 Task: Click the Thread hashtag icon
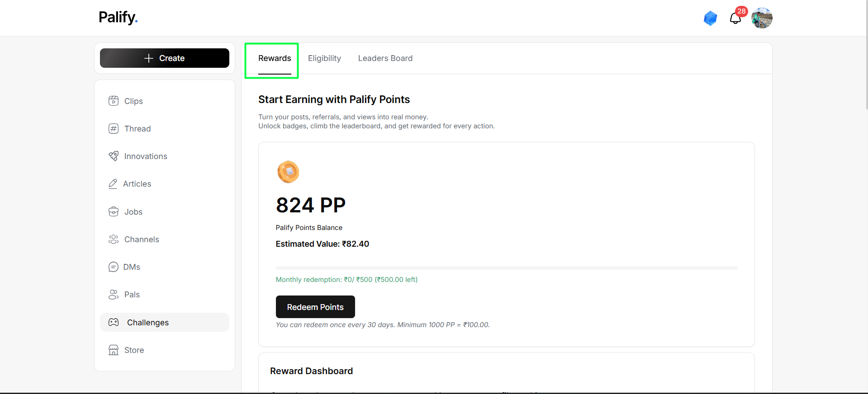click(x=114, y=128)
